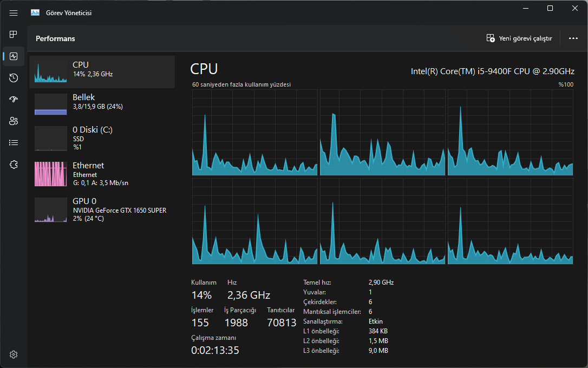Switch to the Users page icon
The width and height of the screenshot is (588, 368).
point(14,121)
